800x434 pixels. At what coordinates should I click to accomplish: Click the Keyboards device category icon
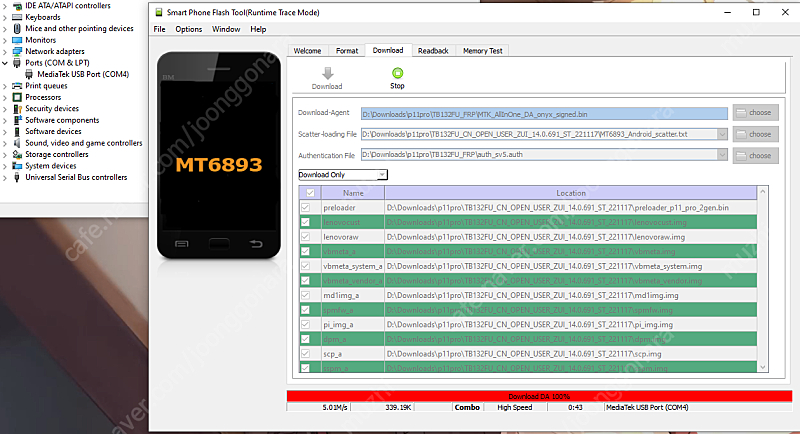click(18, 17)
